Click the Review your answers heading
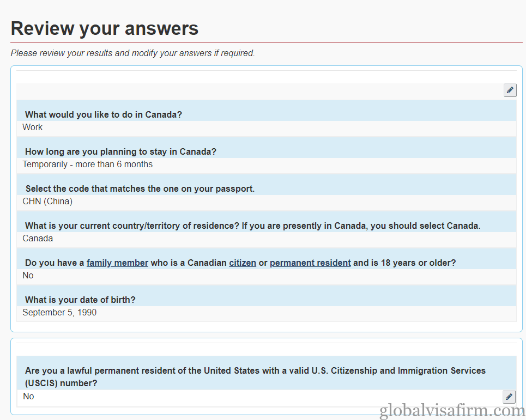 pyautogui.click(x=105, y=28)
